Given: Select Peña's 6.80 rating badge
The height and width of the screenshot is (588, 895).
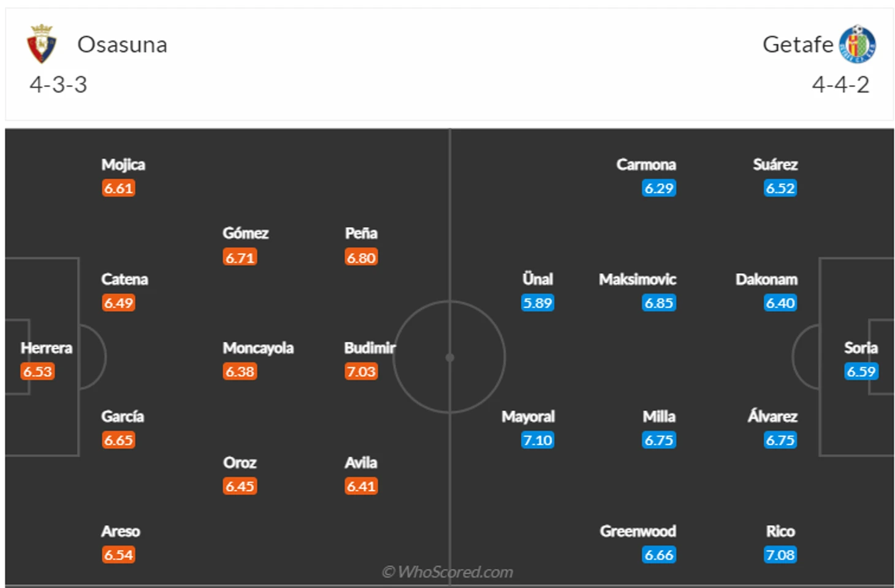Looking at the screenshot, I should 361,257.
